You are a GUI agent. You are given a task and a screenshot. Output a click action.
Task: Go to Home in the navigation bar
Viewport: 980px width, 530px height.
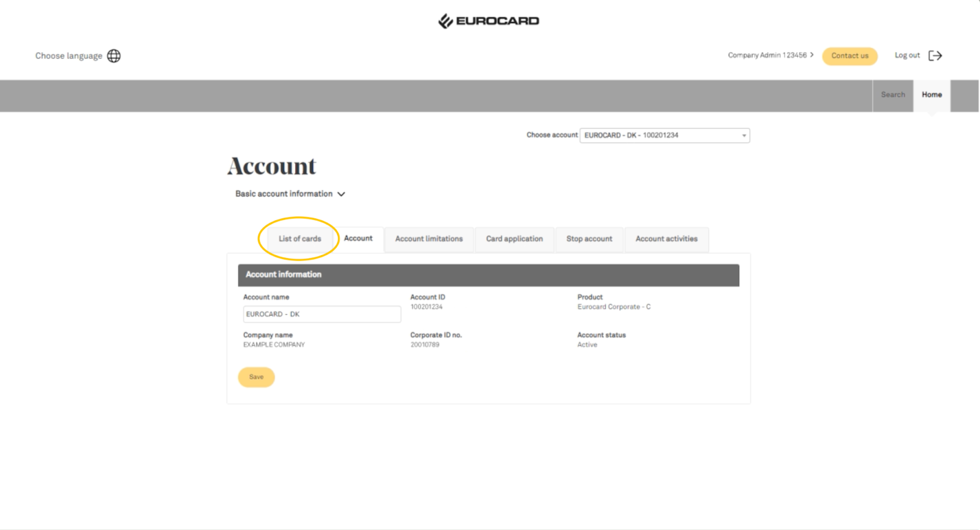(931, 95)
